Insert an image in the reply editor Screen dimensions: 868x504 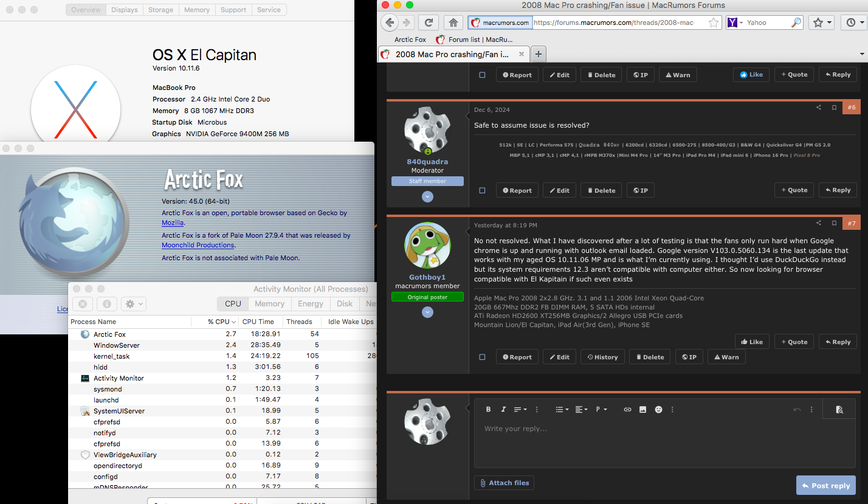[642, 410]
